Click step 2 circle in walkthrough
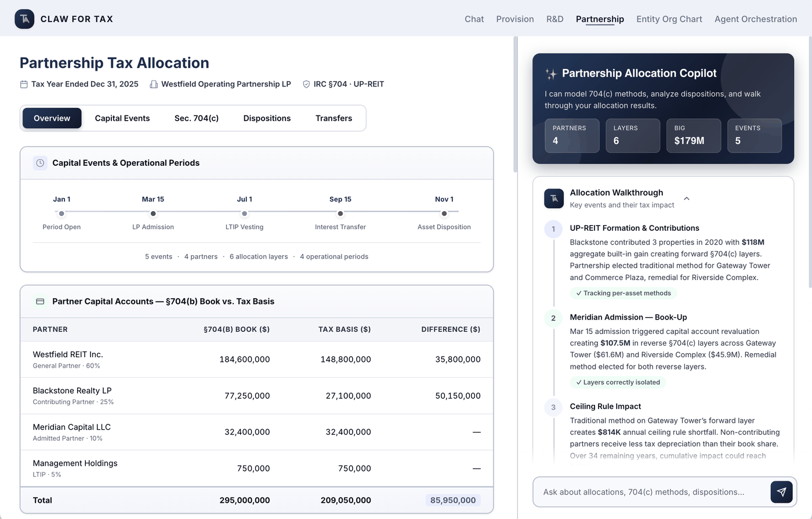Screen dimensions: 812x519 (553, 318)
